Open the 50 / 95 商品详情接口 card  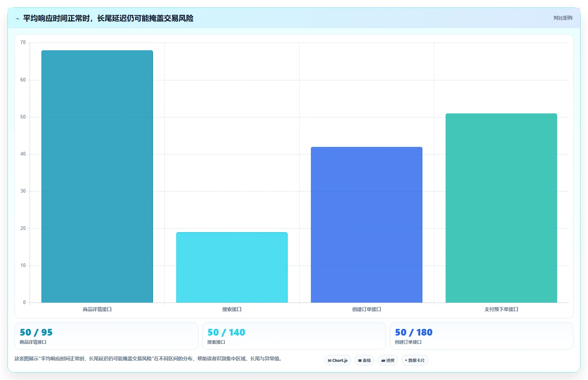click(106, 336)
